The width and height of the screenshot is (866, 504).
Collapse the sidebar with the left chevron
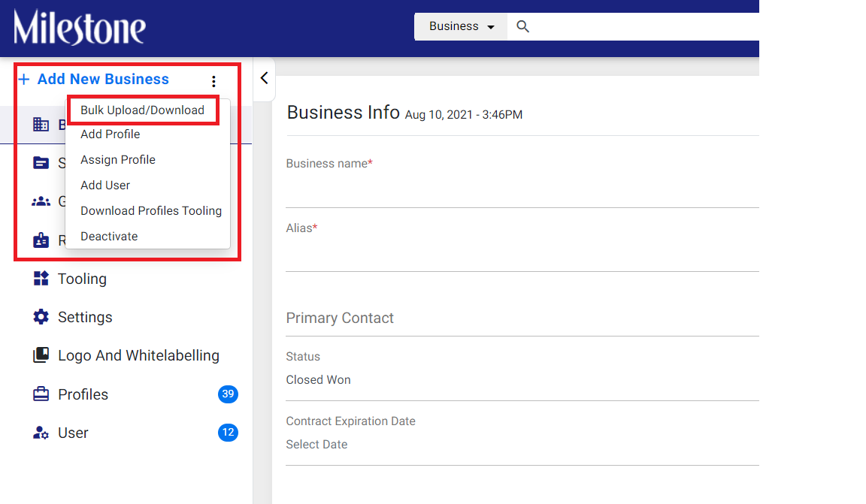click(264, 78)
